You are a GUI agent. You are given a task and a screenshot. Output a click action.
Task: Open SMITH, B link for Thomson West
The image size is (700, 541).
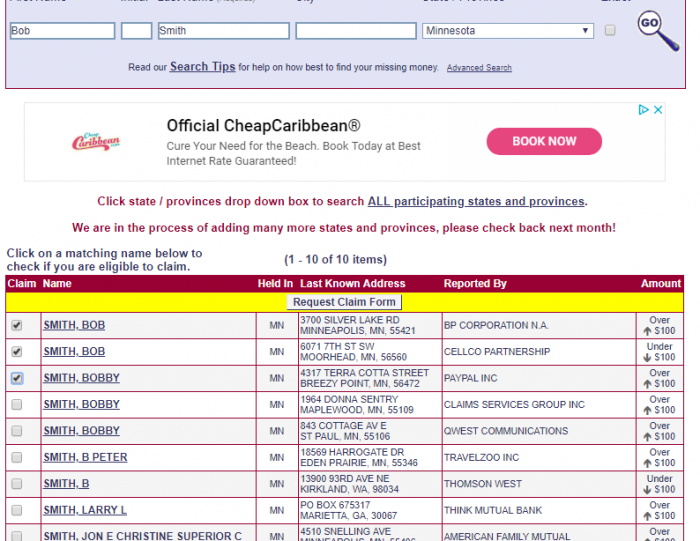66,484
